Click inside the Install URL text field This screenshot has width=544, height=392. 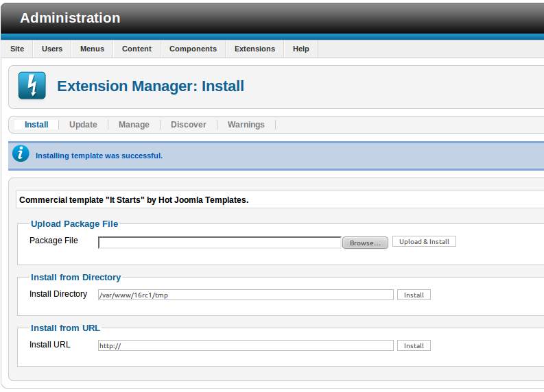tap(246, 346)
